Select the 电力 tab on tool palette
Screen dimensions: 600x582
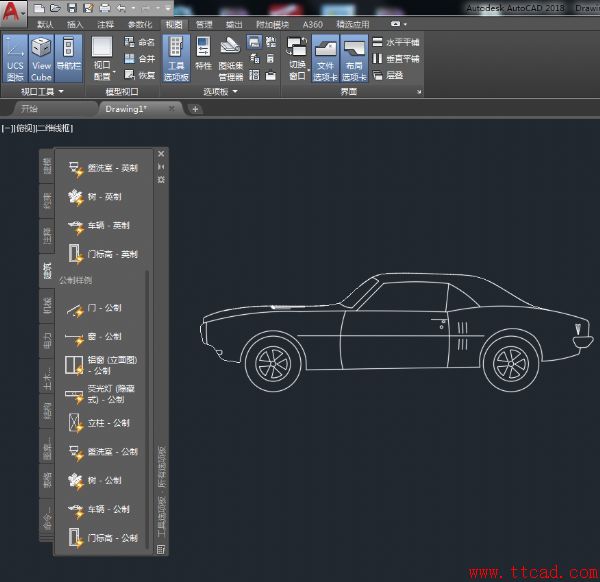tap(47, 340)
